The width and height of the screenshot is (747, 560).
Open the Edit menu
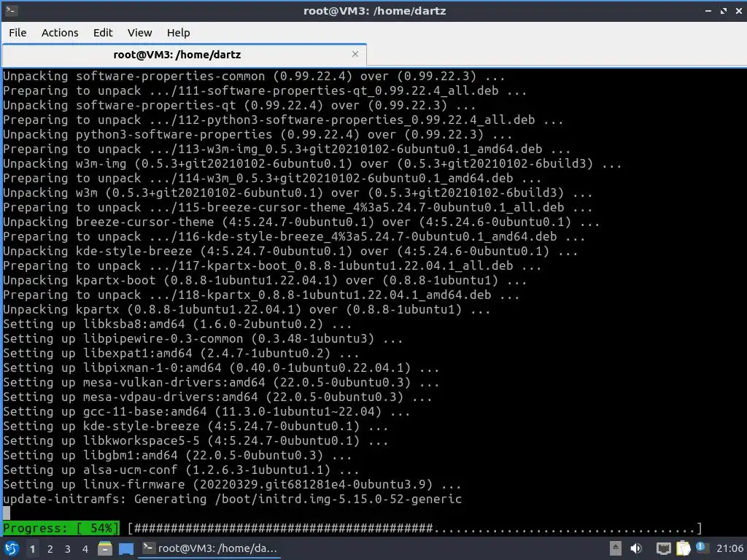coord(103,32)
